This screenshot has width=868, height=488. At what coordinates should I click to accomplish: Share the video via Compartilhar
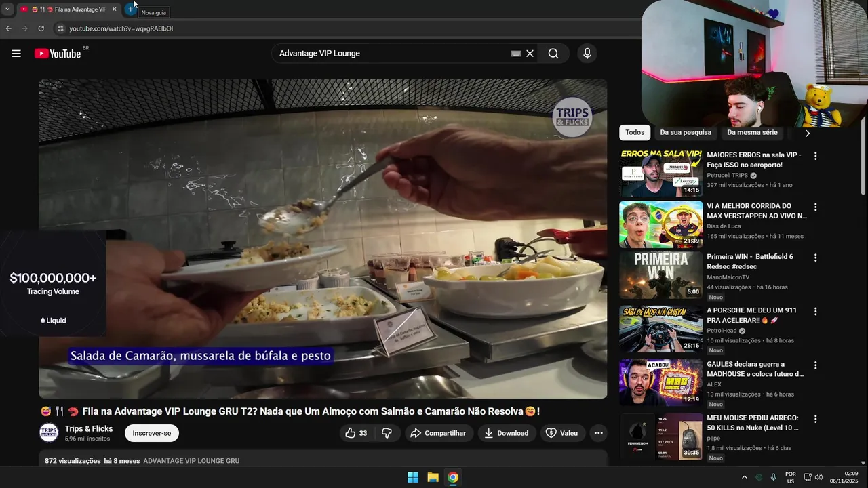pyautogui.click(x=439, y=433)
